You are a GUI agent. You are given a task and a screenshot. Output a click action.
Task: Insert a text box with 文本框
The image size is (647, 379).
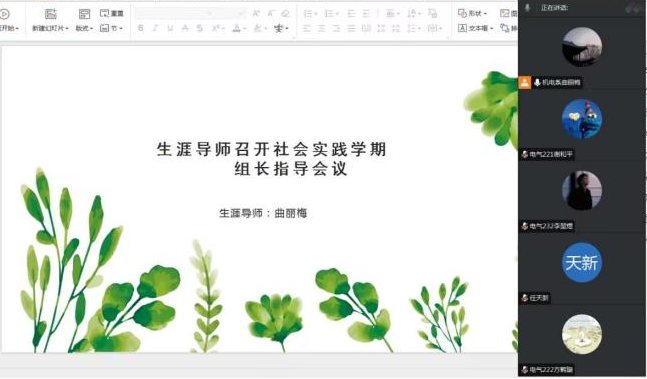(x=475, y=28)
